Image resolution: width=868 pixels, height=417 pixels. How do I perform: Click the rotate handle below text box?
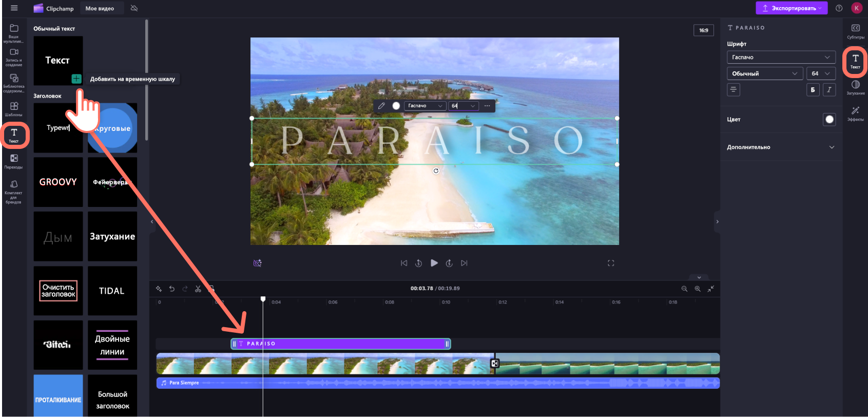pyautogui.click(x=436, y=171)
